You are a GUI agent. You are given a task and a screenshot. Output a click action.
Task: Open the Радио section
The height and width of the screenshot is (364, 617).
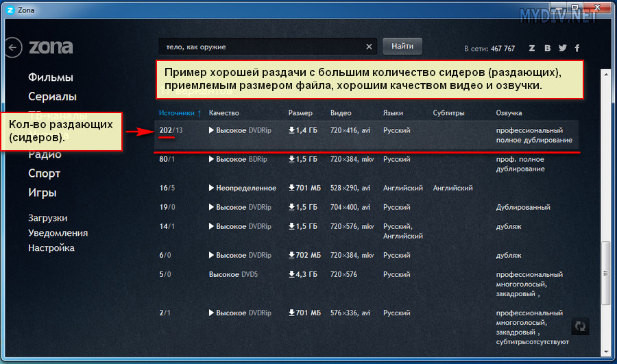coord(45,154)
